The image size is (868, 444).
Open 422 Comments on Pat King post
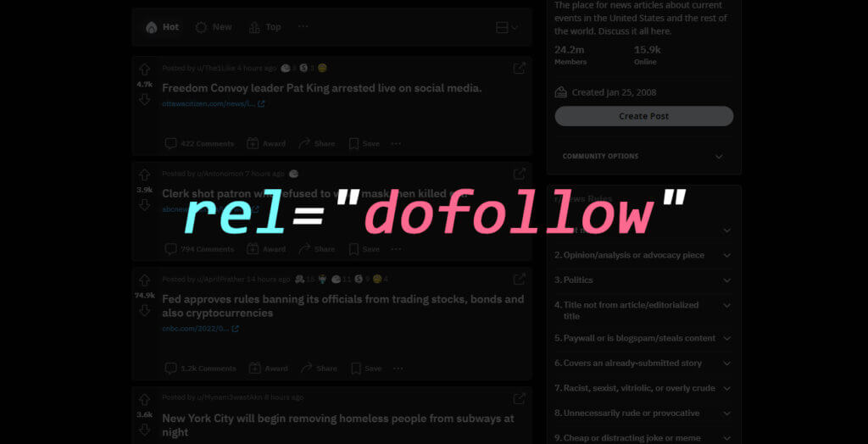click(x=200, y=144)
